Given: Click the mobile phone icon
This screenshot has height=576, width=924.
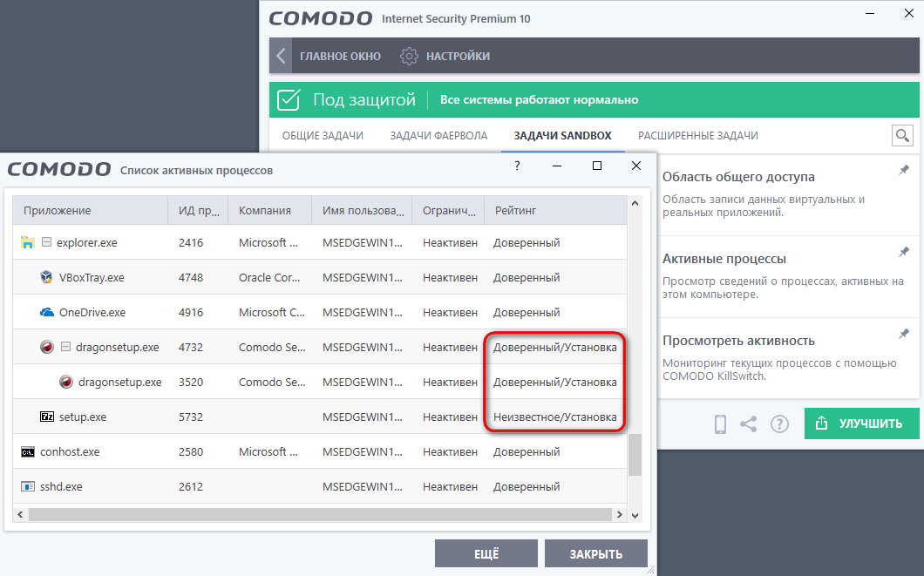Looking at the screenshot, I should click(x=720, y=424).
